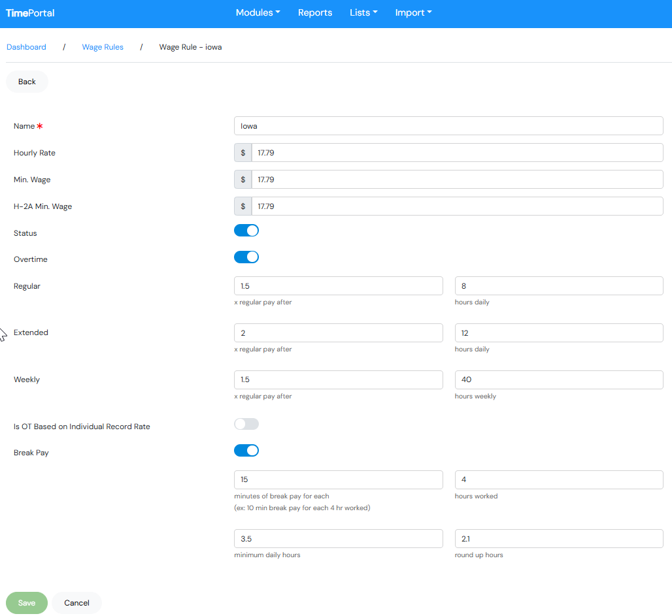Go to Reports in the navbar
This screenshot has width=672, height=616.
point(315,13)
